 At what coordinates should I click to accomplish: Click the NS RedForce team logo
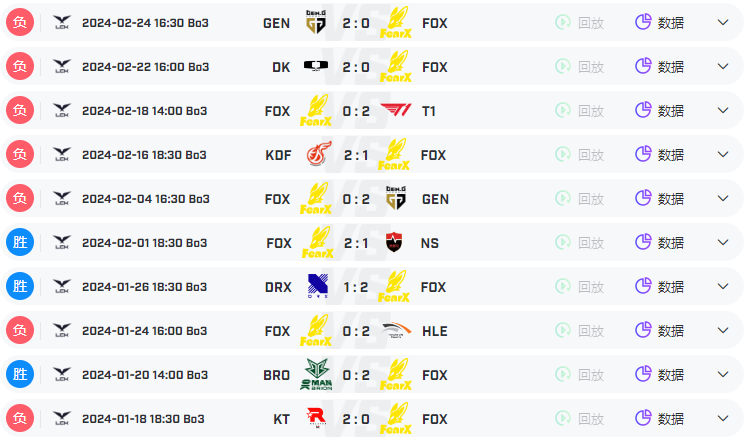394,242
